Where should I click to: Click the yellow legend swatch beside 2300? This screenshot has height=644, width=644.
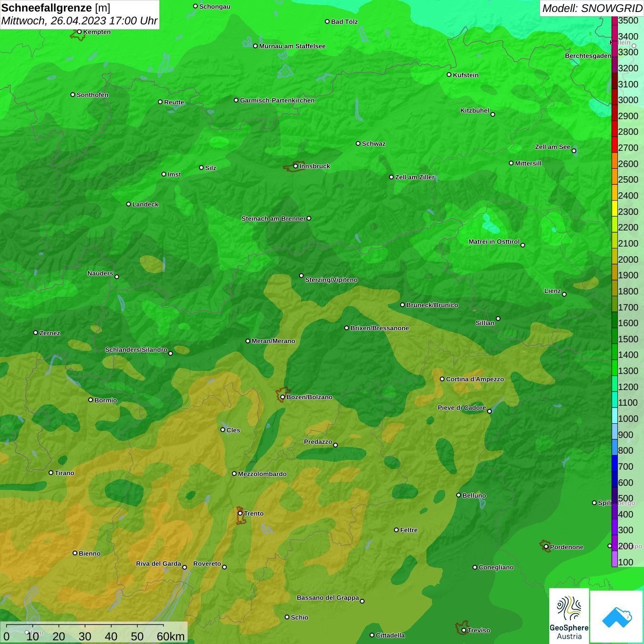615,209
